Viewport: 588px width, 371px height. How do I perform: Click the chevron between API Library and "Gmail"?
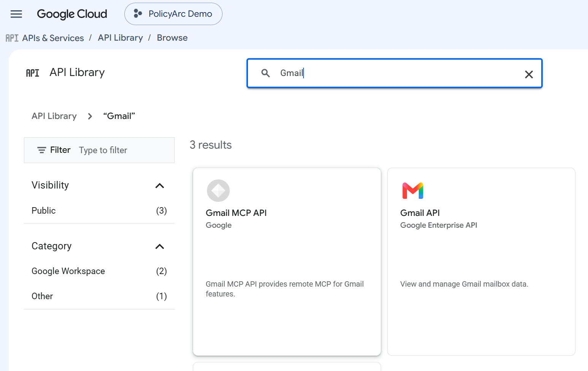click(x=90, y=116)
